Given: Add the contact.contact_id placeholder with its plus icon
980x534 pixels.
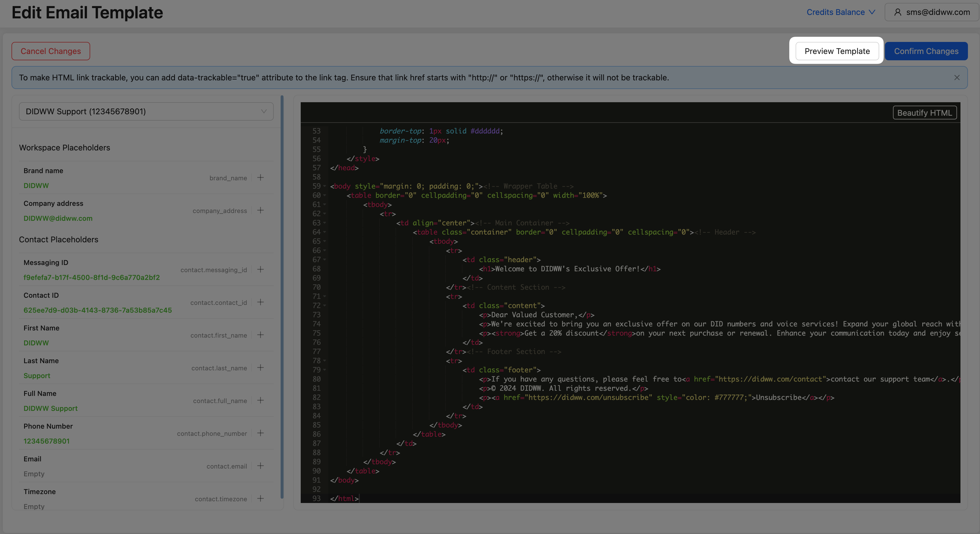Looking at the screenshot, I should coord(260,302).
